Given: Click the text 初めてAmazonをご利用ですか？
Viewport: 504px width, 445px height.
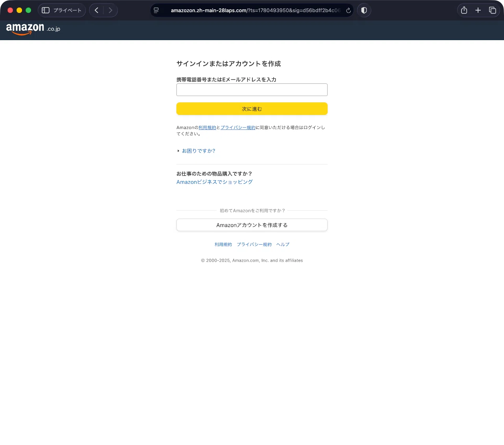Looking at the screenshot, I should tap(252, 210).
